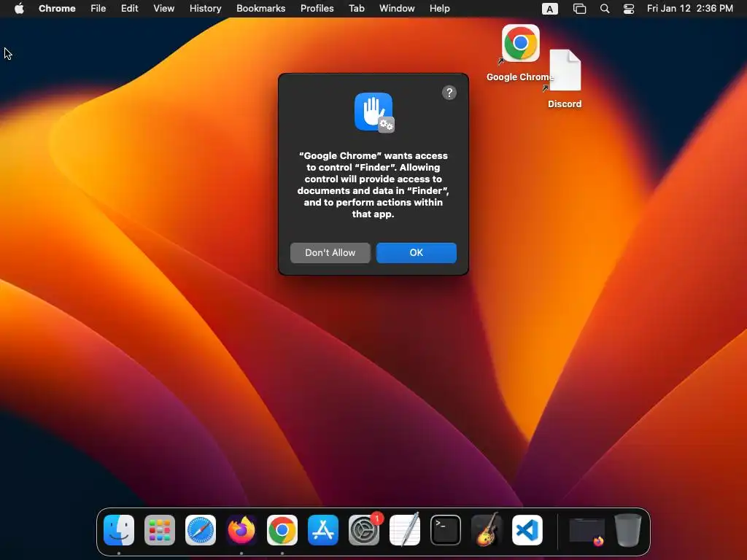The height and width of the screenshot is (560, 747).
Task: Click OK to allow Finder control
Action: coord(417,253)
